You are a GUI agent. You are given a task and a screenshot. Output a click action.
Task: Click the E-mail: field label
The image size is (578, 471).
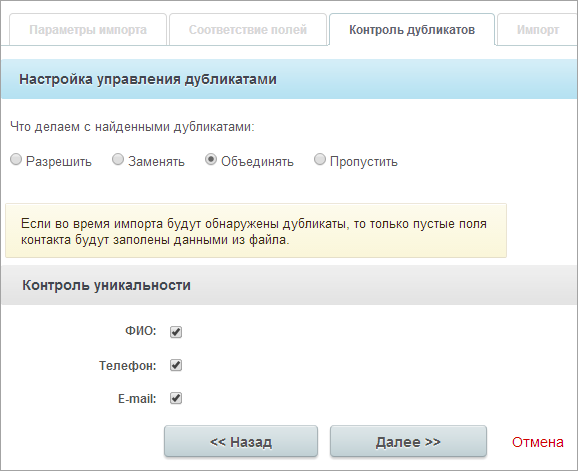click(x=137, y=399)
